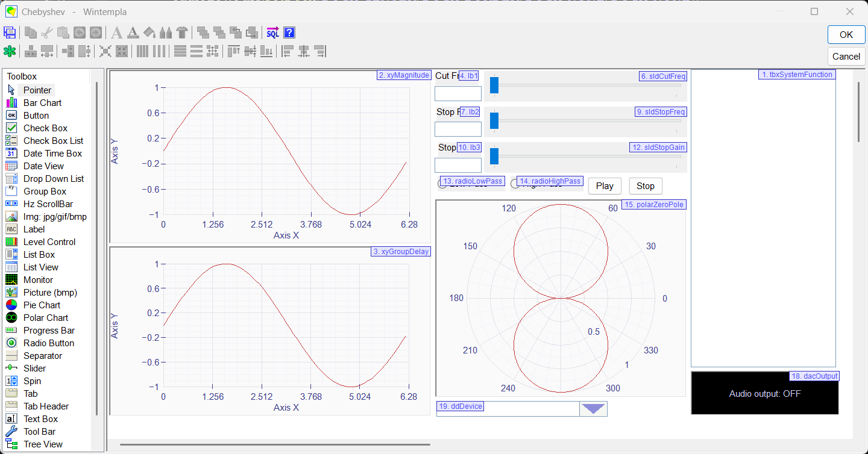
Task: Click the arrows-inward square icon
Action: click(x=122, y=51)
